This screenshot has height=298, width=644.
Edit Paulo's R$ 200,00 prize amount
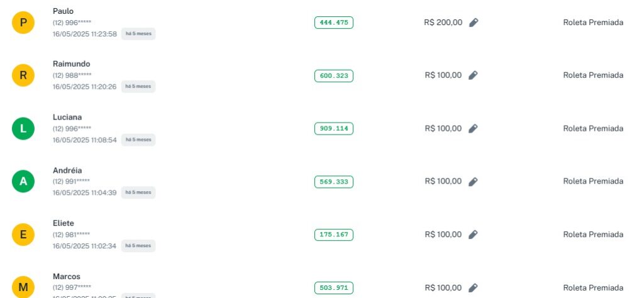[474, 23]
